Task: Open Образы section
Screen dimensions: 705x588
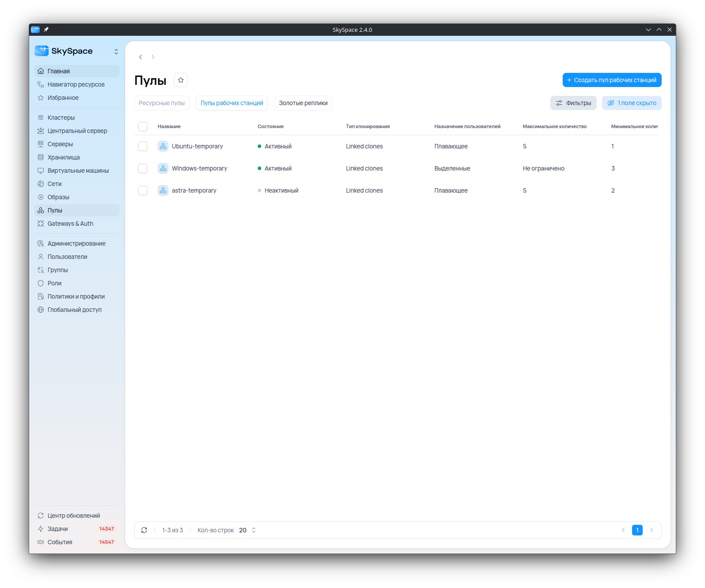Action: click(77, 197)
